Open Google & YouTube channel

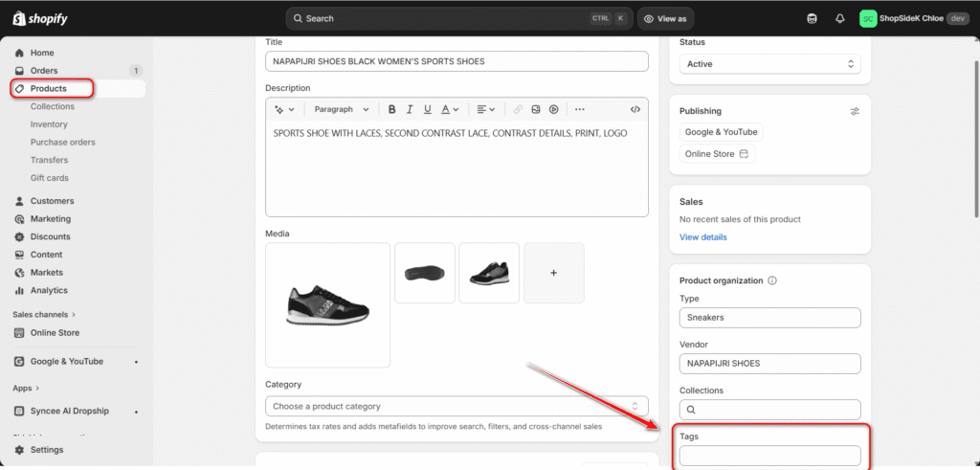(x=67, y=361)
